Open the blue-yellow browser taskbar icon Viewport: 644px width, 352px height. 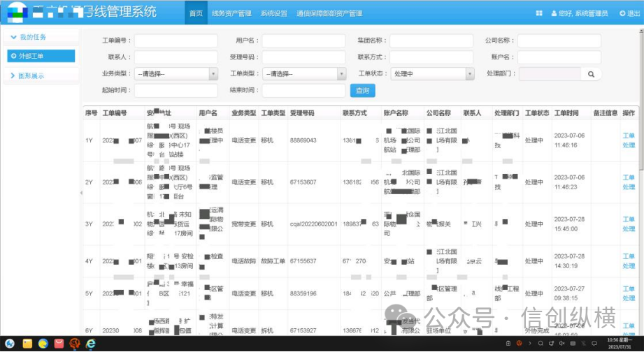(43, 344)
